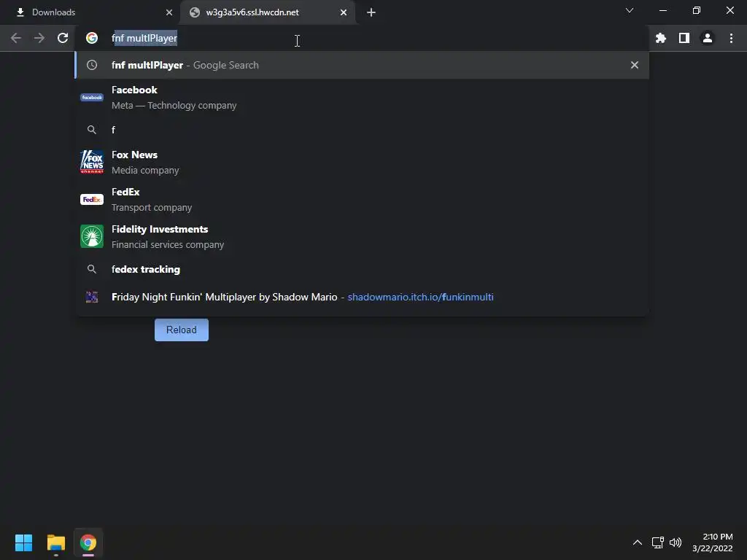The image size is (747, 560).
Task: Open the Windows Start menu
Action: pyautogui.click(x=23, y=542)
